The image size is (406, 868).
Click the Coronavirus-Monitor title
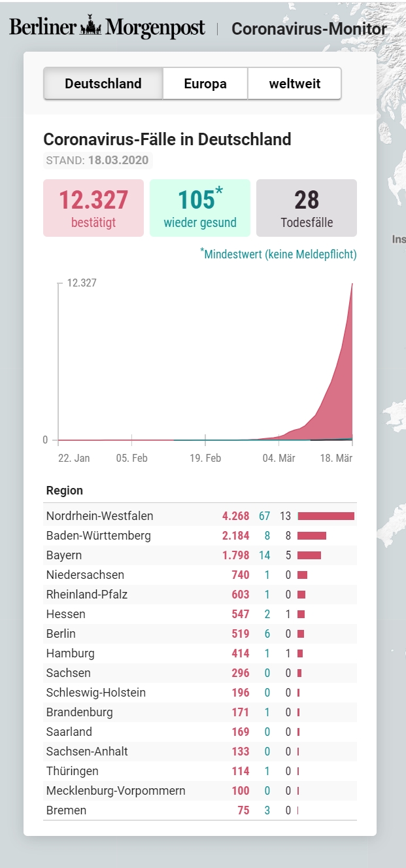tap(309, 29)
